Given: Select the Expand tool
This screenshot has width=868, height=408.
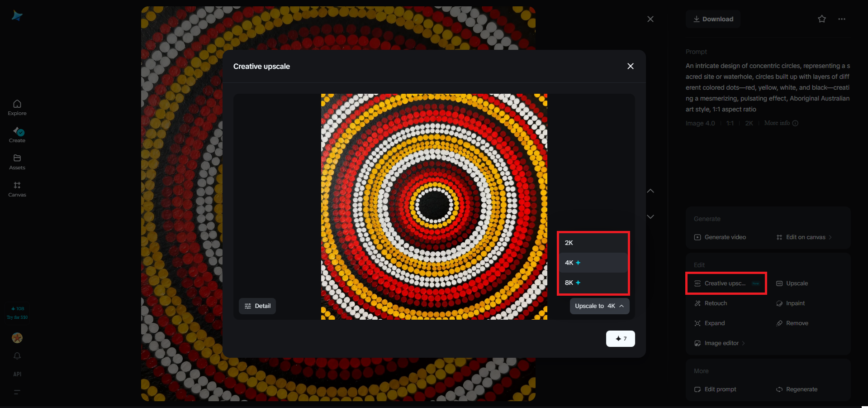Looking at the screenshot, I should point(709,323).
